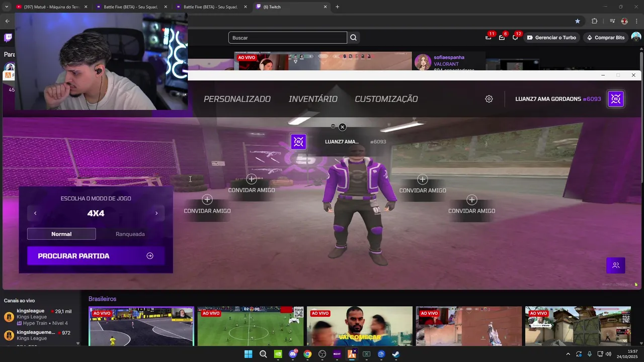Open the rightmost Brasileiros stream thumbnail
644x362 pixels.
(578, 326)
